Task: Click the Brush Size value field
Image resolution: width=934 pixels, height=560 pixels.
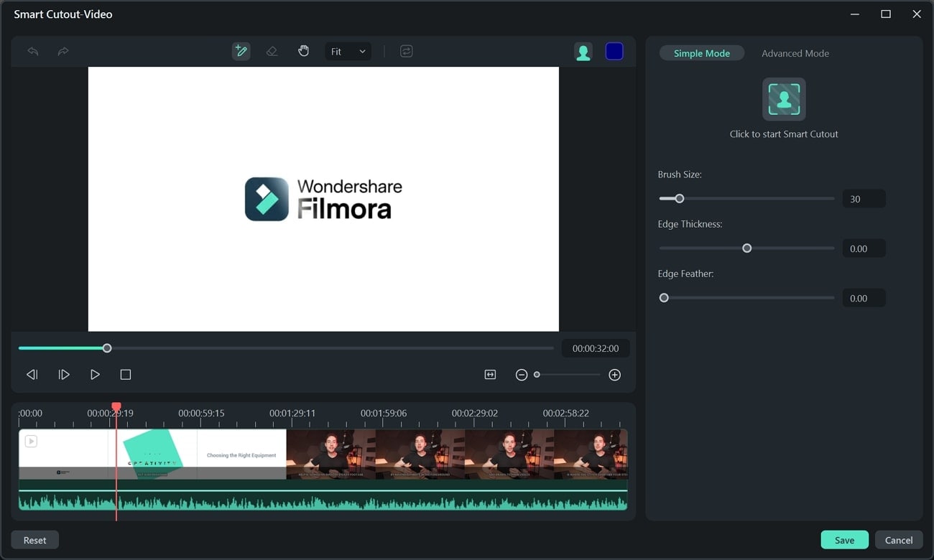Action: (x=864, y=199)
